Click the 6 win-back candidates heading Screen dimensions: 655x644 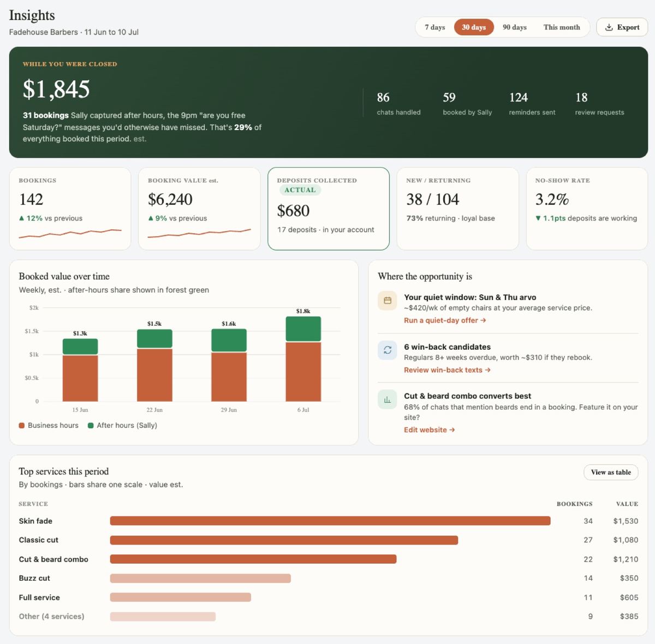tap(447, 347)
